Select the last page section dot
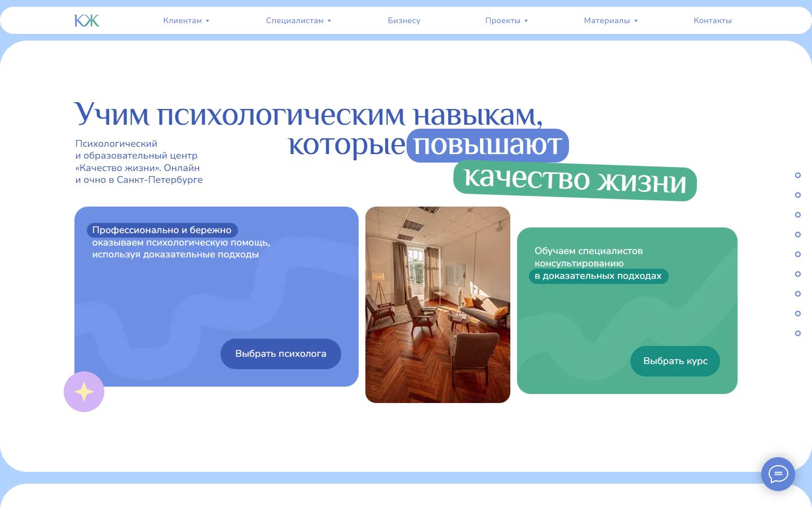The height and width of the screenshot is (508, 812). coord(798,333)
